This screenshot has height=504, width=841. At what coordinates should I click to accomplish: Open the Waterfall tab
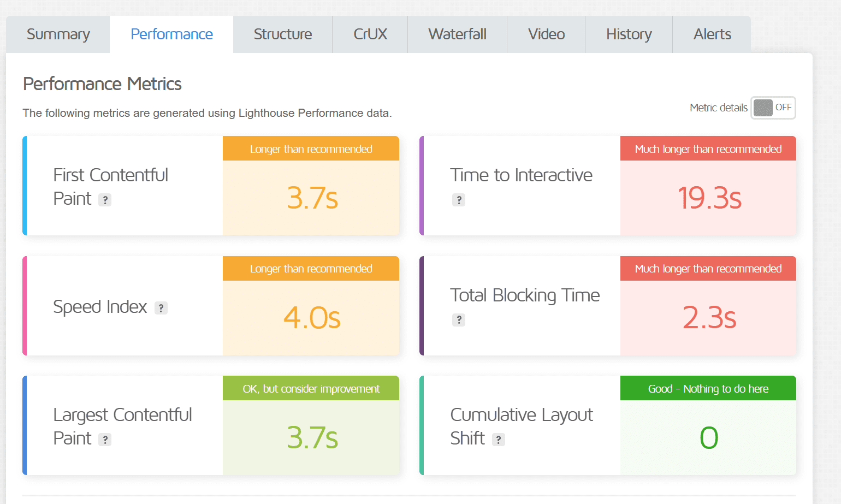457,34
